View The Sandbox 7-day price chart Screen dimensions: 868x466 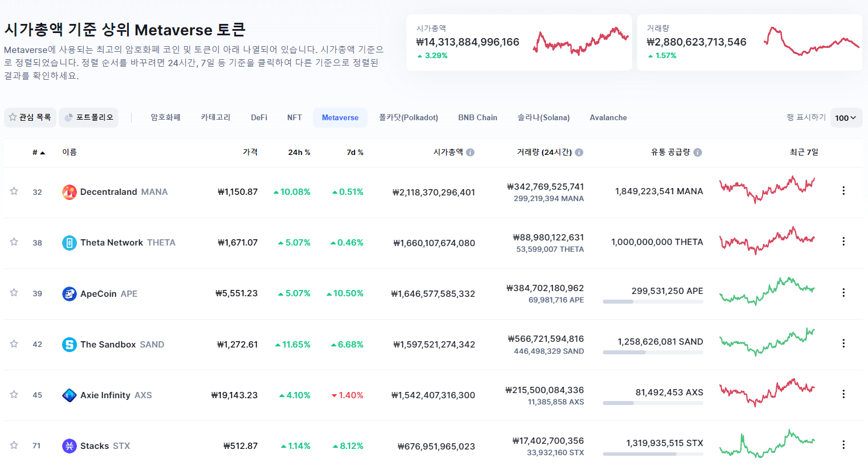click(x=767, y=342)
